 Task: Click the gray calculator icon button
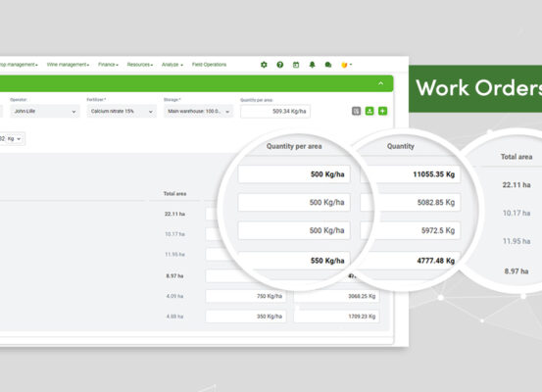click(x=356, y=111)
